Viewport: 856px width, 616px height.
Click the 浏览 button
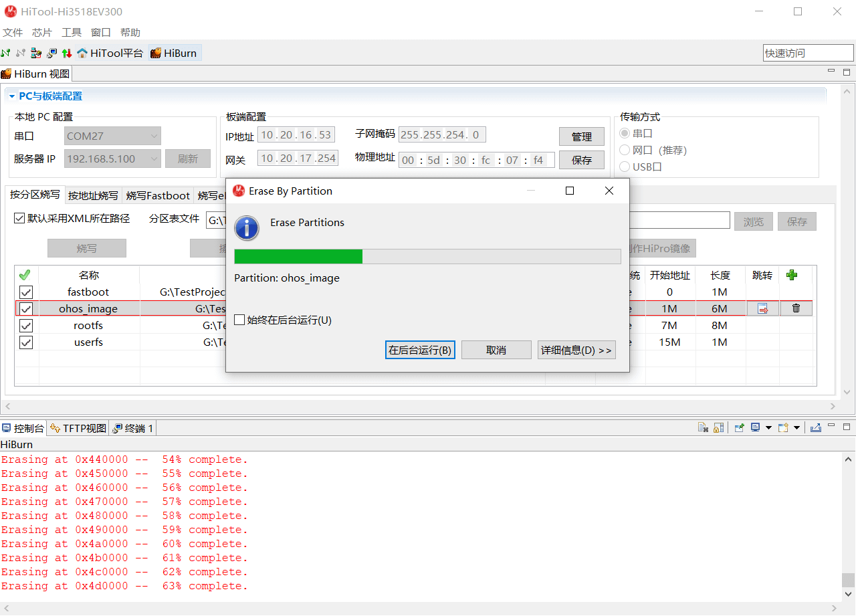pyautogui.click(x=754, y=221)
